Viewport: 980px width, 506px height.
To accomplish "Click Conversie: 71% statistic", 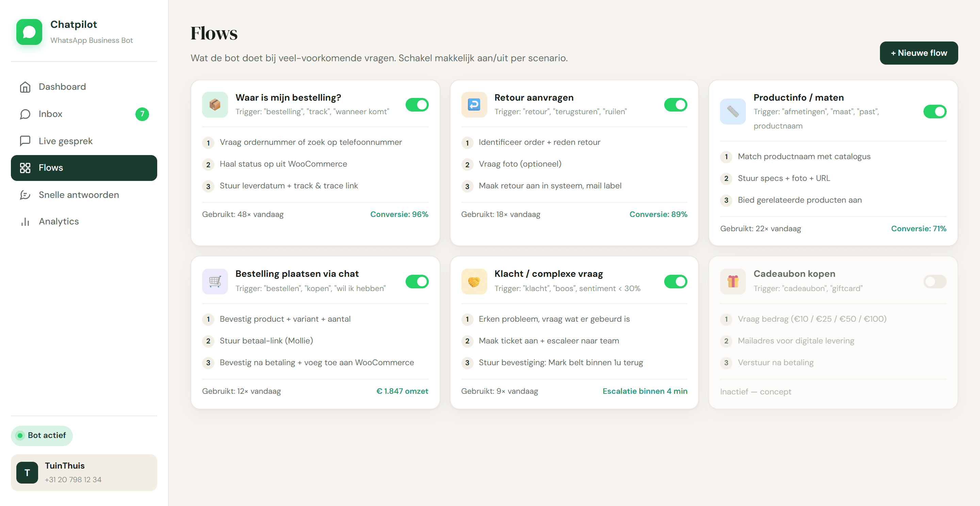I will (918, 229).
